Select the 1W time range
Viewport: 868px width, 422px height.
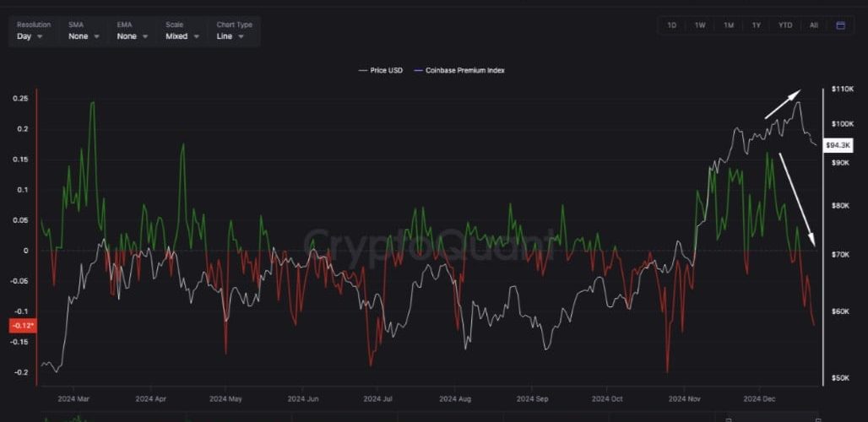click(700, 25)
